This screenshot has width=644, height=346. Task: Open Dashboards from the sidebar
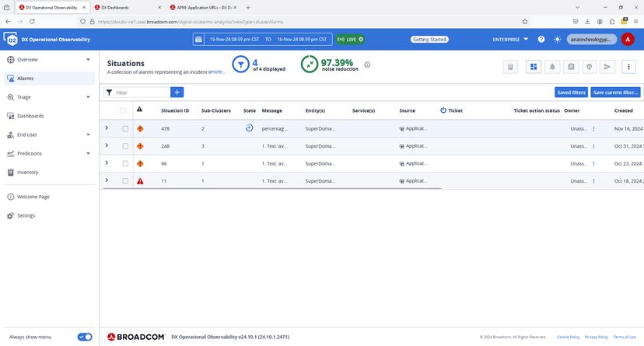click(x=30, y=116)
